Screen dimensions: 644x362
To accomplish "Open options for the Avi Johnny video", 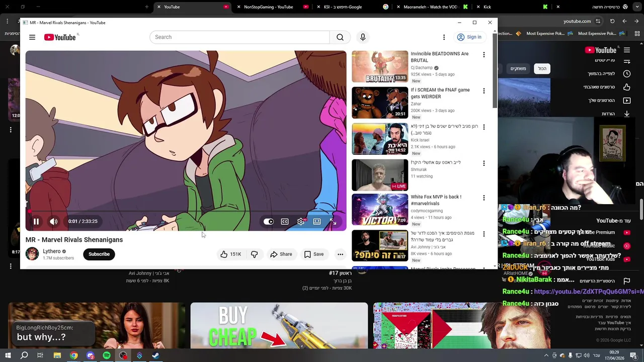I will [484, 234].
